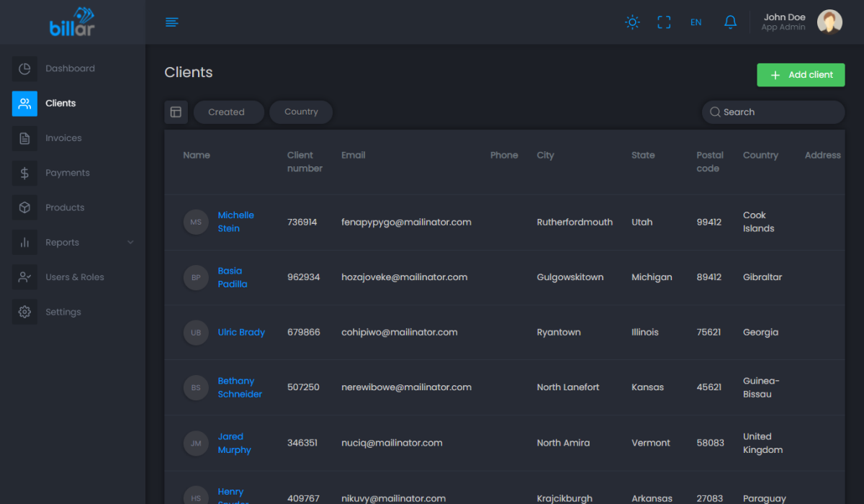Sort by Name column header
Viewport: 864px width, 504px height.
coord(197,156)
